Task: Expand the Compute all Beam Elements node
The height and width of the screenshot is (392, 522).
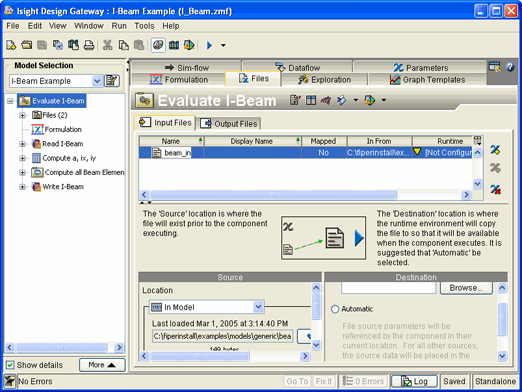Action: tap(22, 173)
